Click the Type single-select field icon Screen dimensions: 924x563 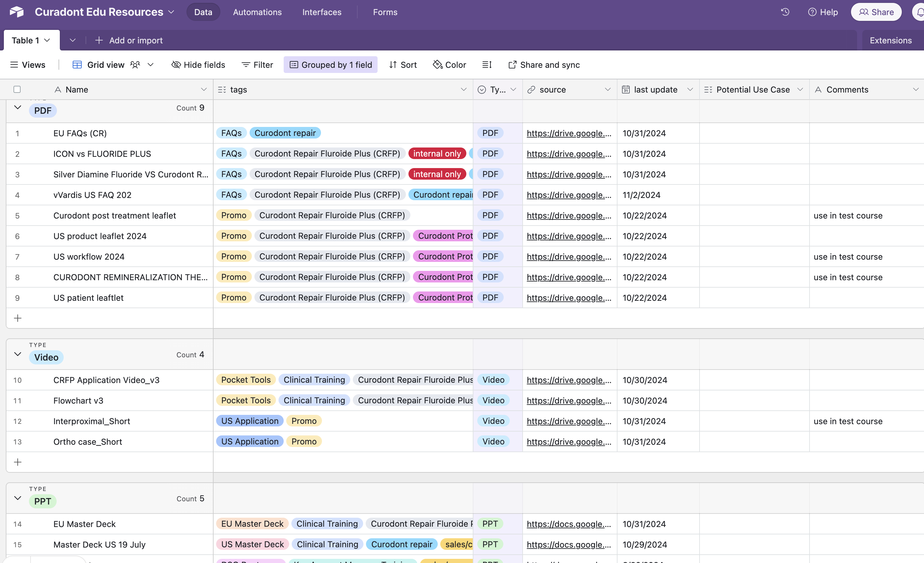(x=482, y=90)
